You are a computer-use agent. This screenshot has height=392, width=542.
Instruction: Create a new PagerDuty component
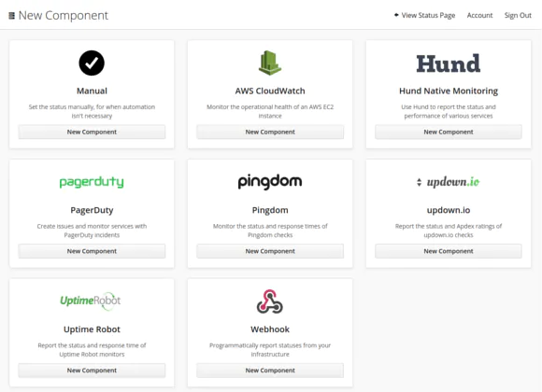[92, 251]
